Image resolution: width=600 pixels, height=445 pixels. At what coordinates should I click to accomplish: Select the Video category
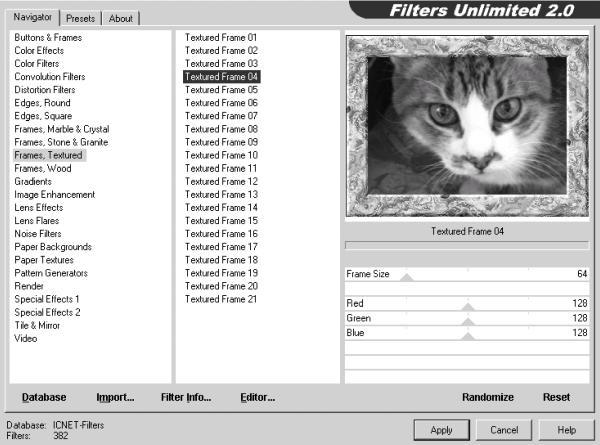[x=26, y=338]
